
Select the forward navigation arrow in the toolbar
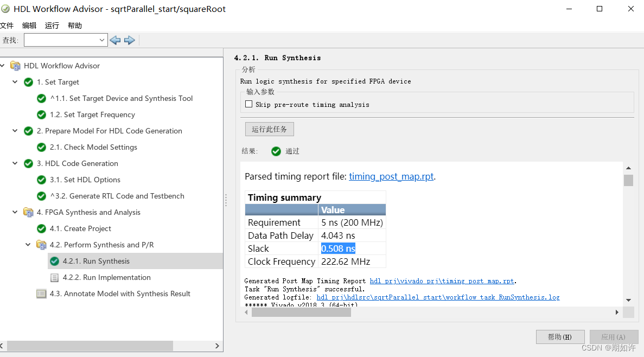tap(129, 40)
